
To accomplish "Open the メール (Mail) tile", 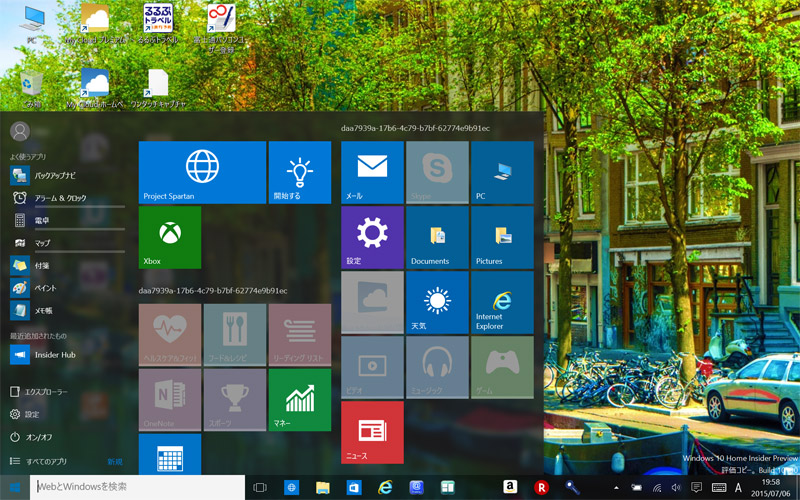I will [x=372, y=172].
